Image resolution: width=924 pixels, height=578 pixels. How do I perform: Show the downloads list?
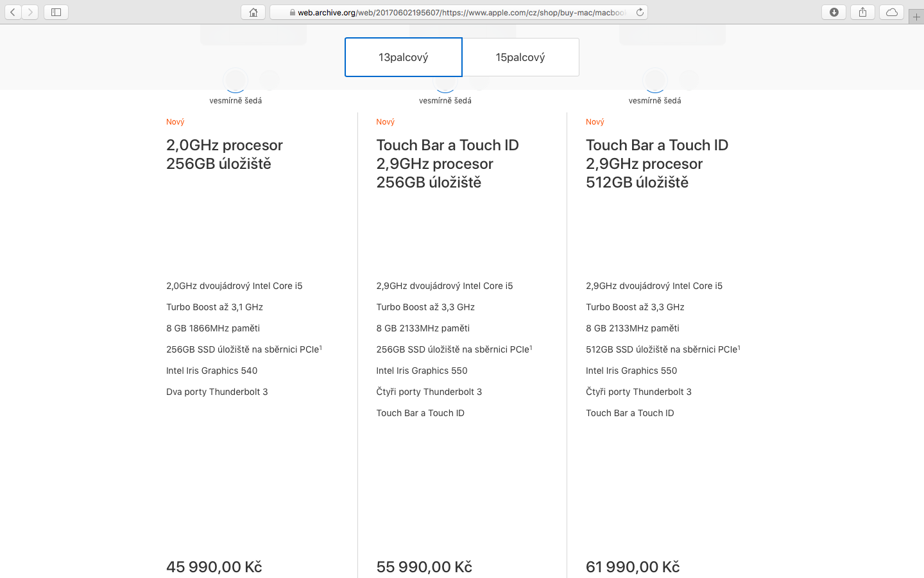pyautogui.click(x=834, y=12)
